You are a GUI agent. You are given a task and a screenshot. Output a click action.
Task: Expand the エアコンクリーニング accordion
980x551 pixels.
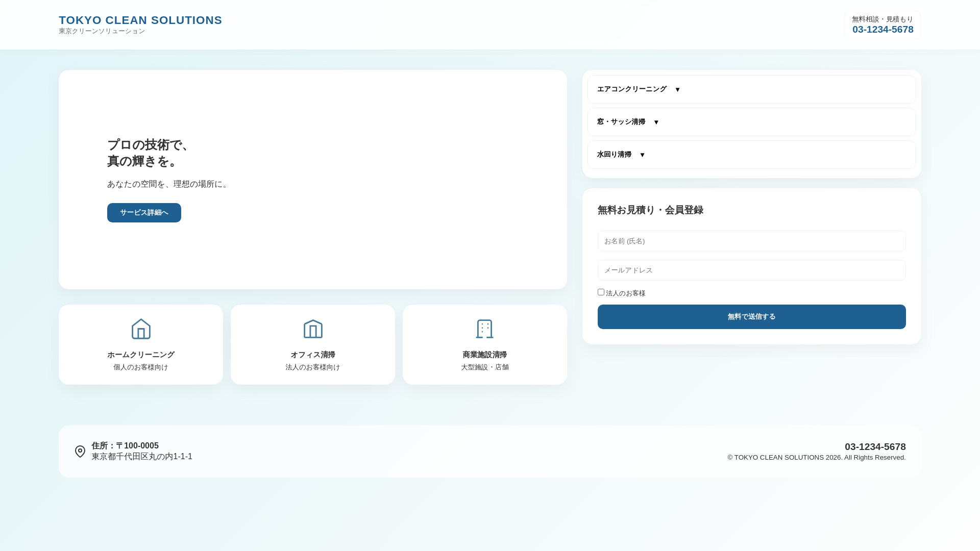(x=632, y=89)
